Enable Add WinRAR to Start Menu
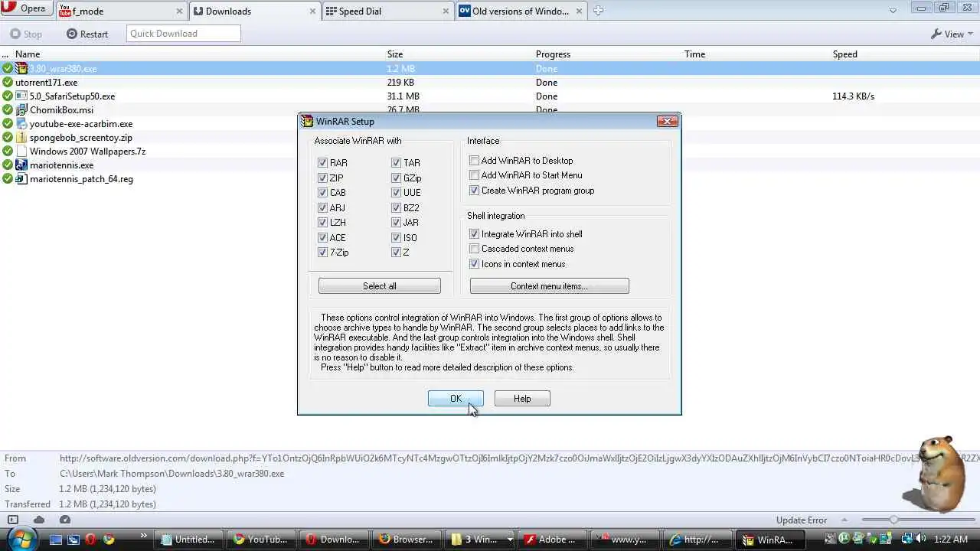The image size is (980, 551). pyautogui.click(x=474, y=175)
